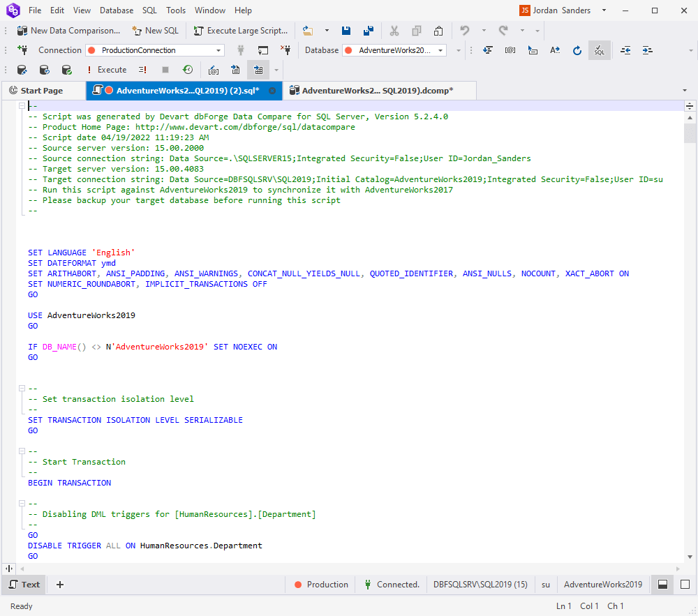This screenshot has width=698, height=616.
Task: Toggle the filled split-layout square in status bar
Action: (662, 585)
